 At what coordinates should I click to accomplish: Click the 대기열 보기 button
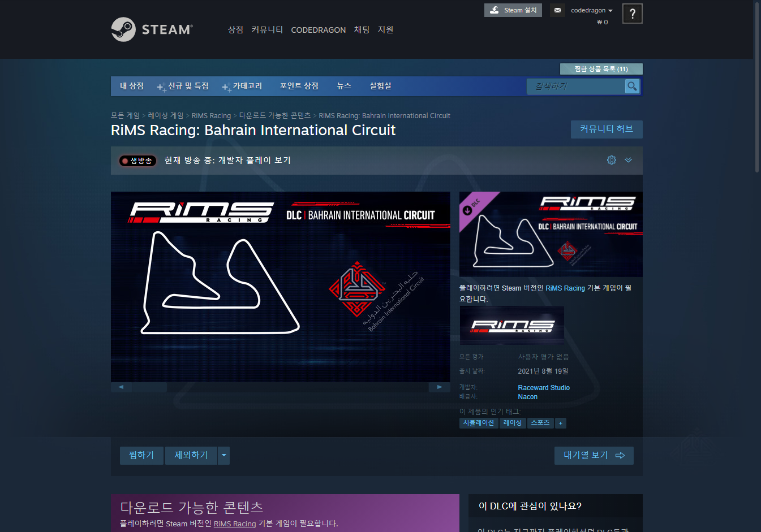594,456
